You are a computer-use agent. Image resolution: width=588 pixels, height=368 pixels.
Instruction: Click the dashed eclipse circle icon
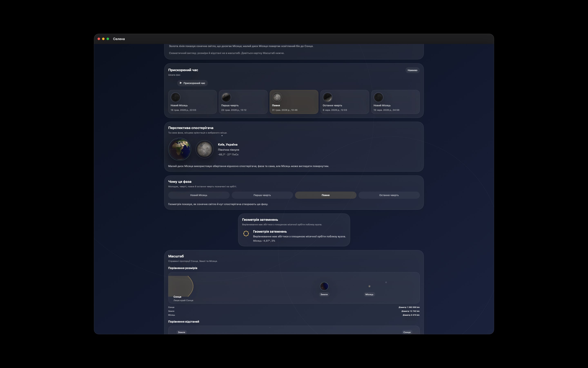tap(246, 234)
